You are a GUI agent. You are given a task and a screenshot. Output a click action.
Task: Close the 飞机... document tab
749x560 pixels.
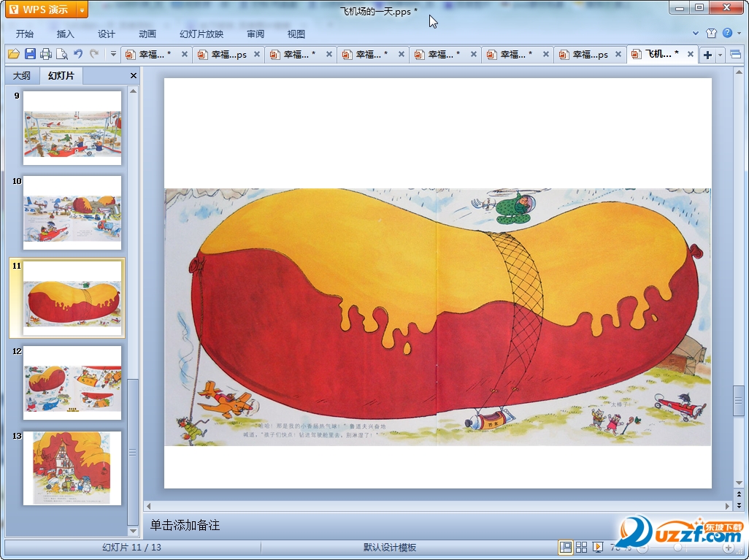[691, 55]
